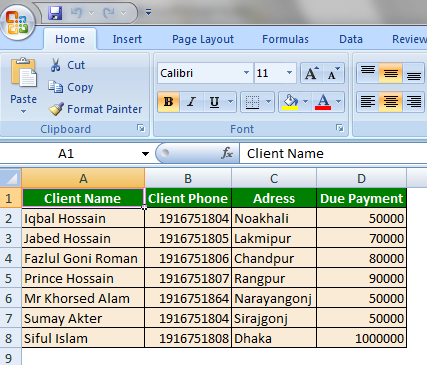Viewport: 427px width, 365px height.
Task: Click the formula bar with Client Name
Action: tap(333, 154)
